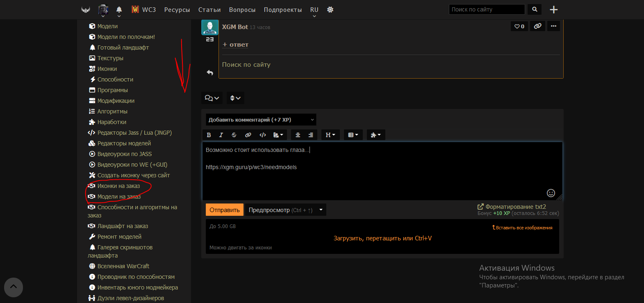Expand the Предпросмотр options arrow
The width and height of the screenshot is (644, 303).
321,210
